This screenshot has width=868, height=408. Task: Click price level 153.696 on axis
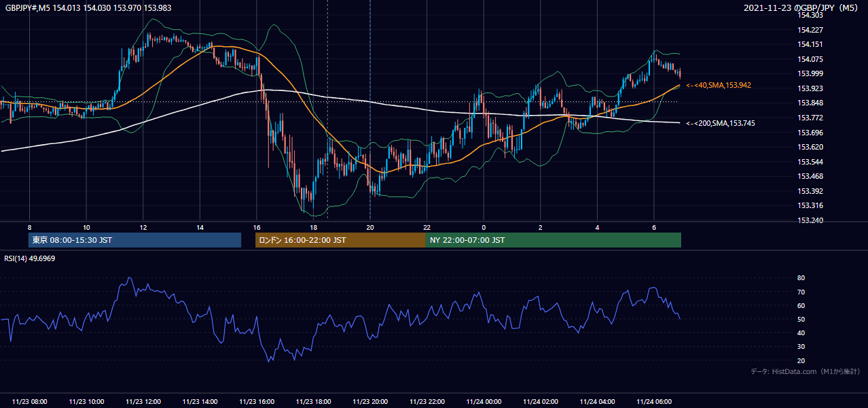810,133
